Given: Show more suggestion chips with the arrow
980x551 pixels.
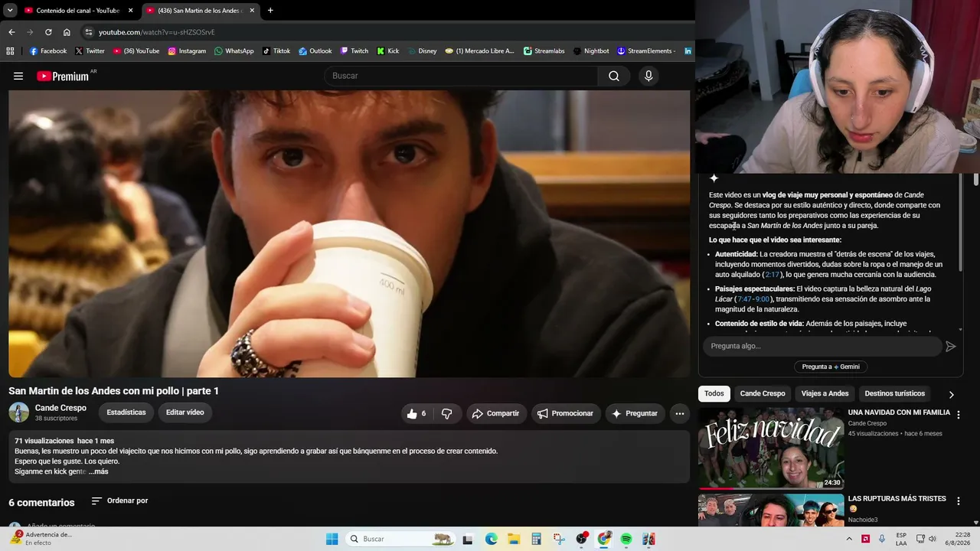Looking at the screenshot, I should point(951,394).
